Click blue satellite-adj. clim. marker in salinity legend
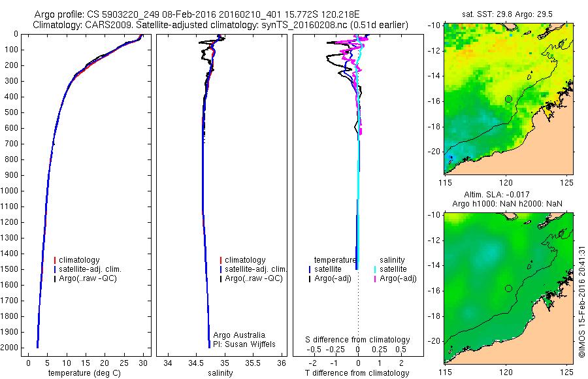This screenshot has width=588, height=379. point(221,269)
